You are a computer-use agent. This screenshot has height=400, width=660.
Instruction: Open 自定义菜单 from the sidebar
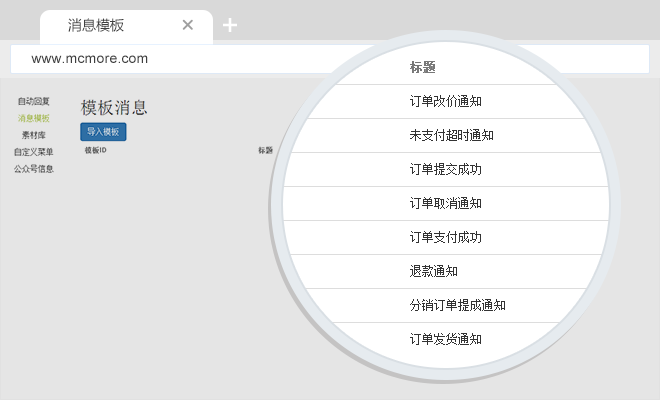(x=34, y=152)
